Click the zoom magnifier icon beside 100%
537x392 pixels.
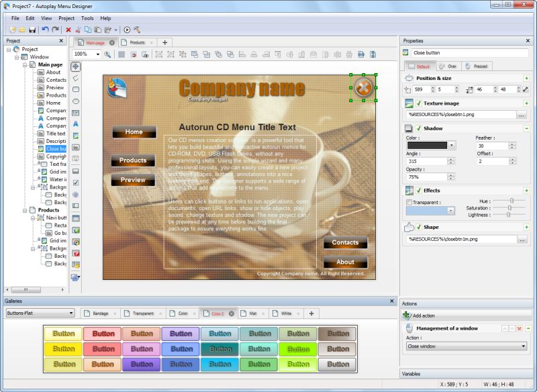(108, 54)
